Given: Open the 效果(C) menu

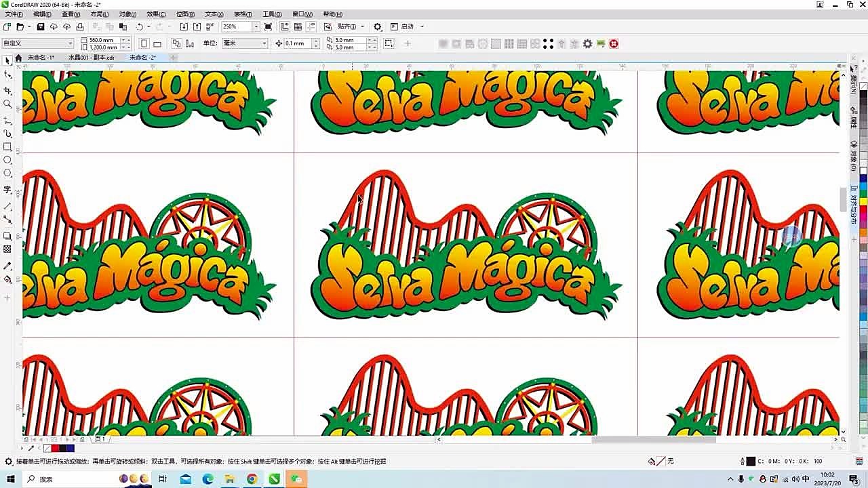Looking at the screenshot, I should (156, 14).
